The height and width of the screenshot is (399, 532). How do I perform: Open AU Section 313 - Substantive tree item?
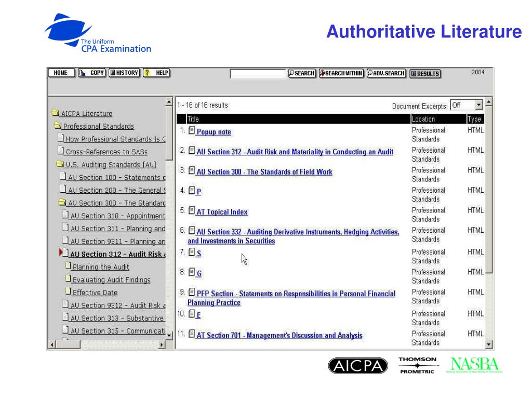(117, 318)
